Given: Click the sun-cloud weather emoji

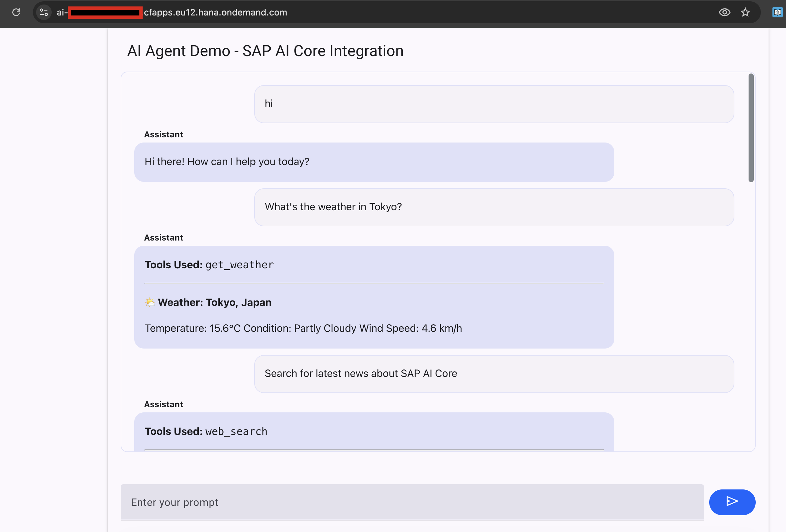Looking at the screenshot, I should pyautogui.click(x=150, y=302).
